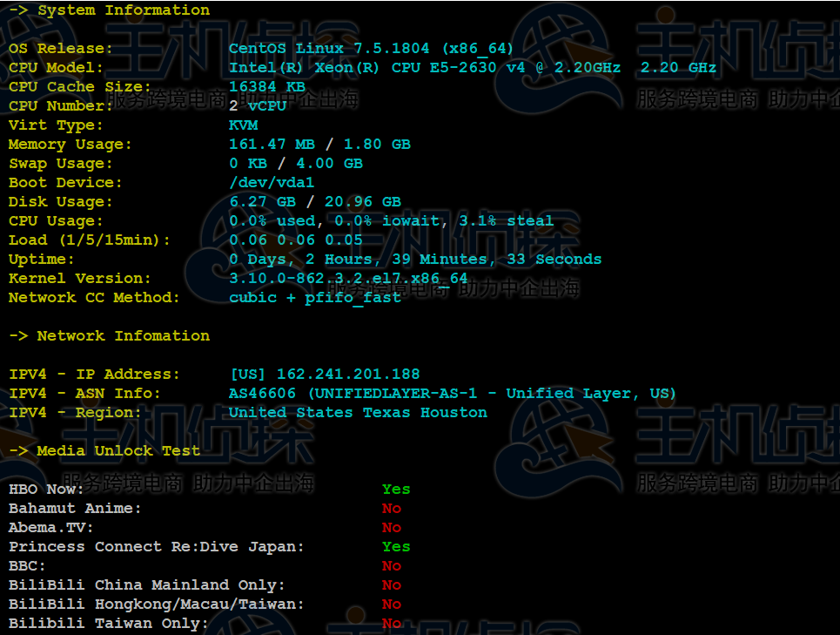Click the 'Bilibili Taiwan Only:' label

coord(109,624)
